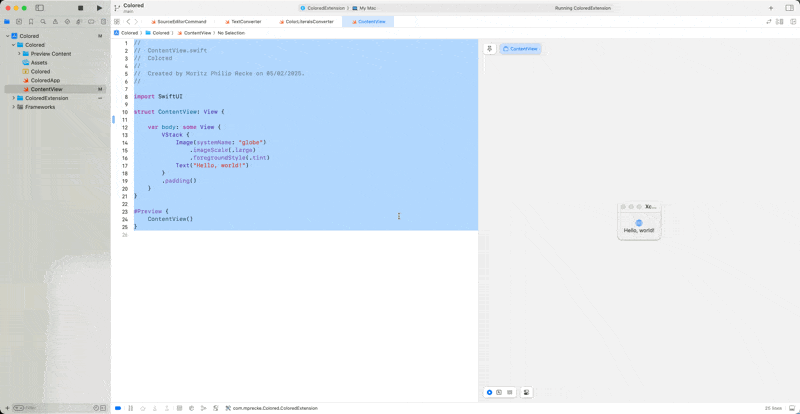Click the Hello, world! preview window

[x=639, y=222]
